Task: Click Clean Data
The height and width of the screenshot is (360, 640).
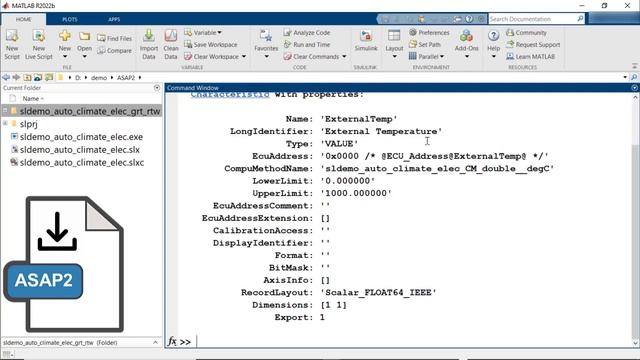Action: (x=171, y=44)
